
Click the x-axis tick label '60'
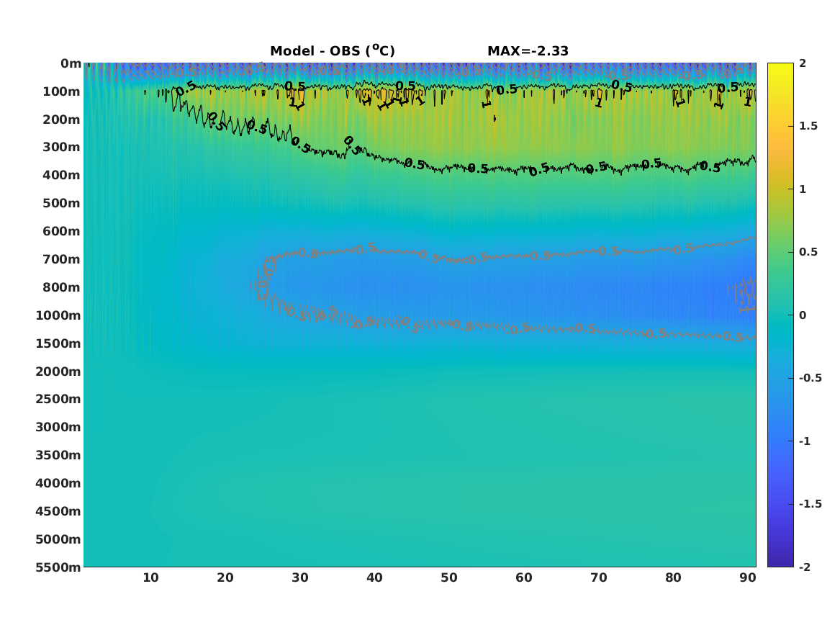tap(524, 577)
